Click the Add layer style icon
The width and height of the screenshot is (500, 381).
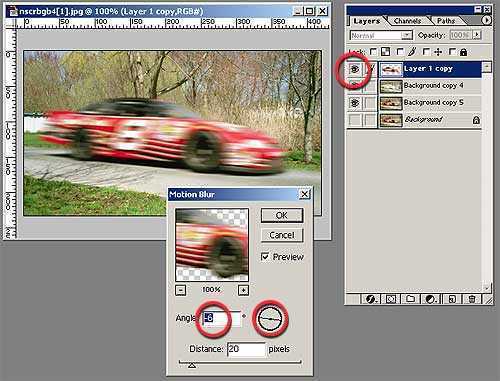coord(370,299)
